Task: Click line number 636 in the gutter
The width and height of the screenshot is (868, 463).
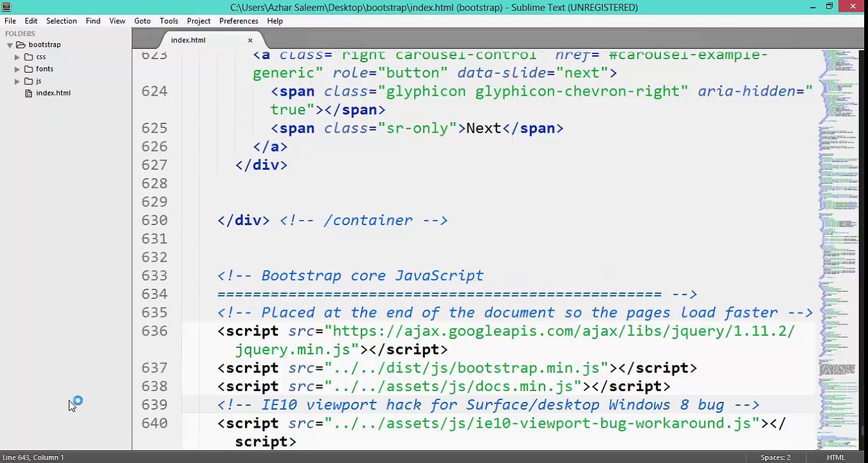Action: pos(154,331)
